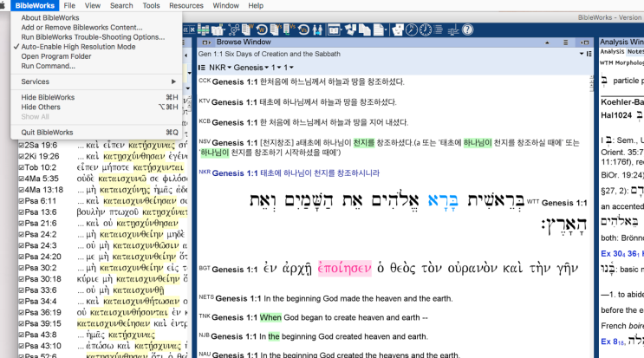Click highlighted Greek word ἐποίησεν
This screenshot has height=358, width=644.
tap(345, 268)
